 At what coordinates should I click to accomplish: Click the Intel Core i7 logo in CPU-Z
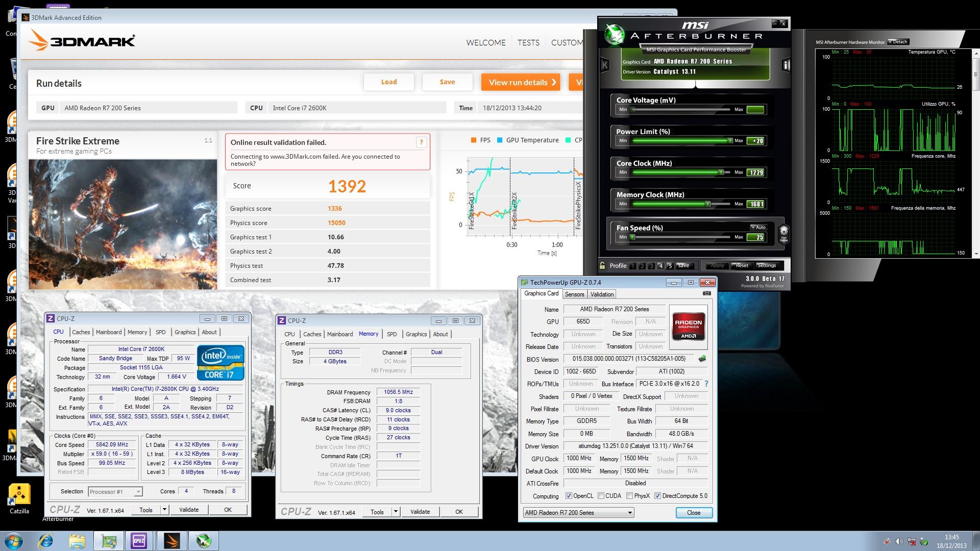220,363
